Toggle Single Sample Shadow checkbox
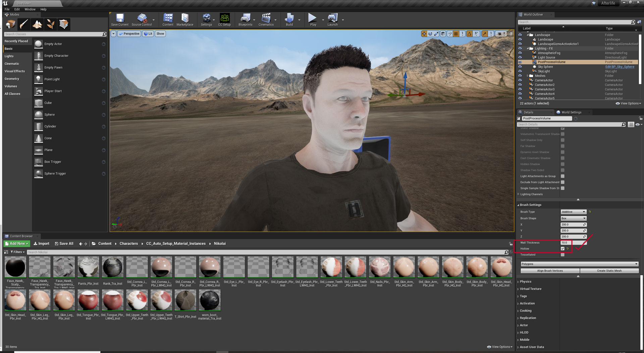Image resolution: width=644 pixels, height=353 pixels. click(x=562, y=188)
